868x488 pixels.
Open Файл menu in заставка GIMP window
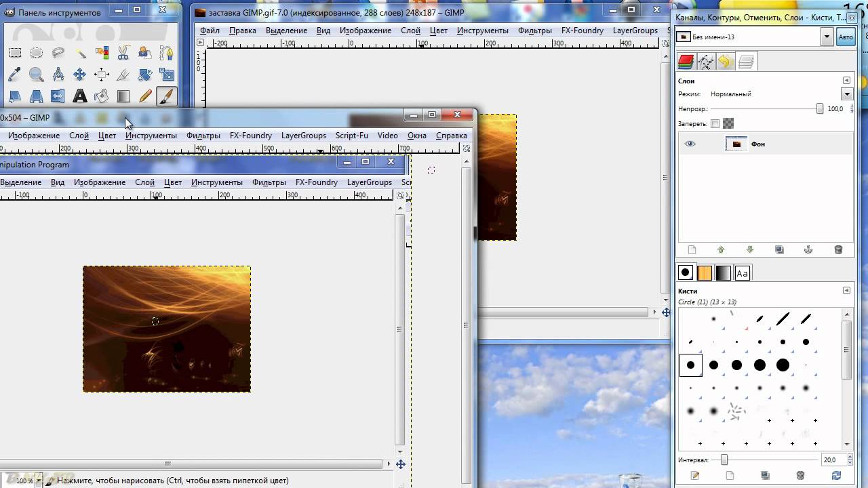coord(210,30)
